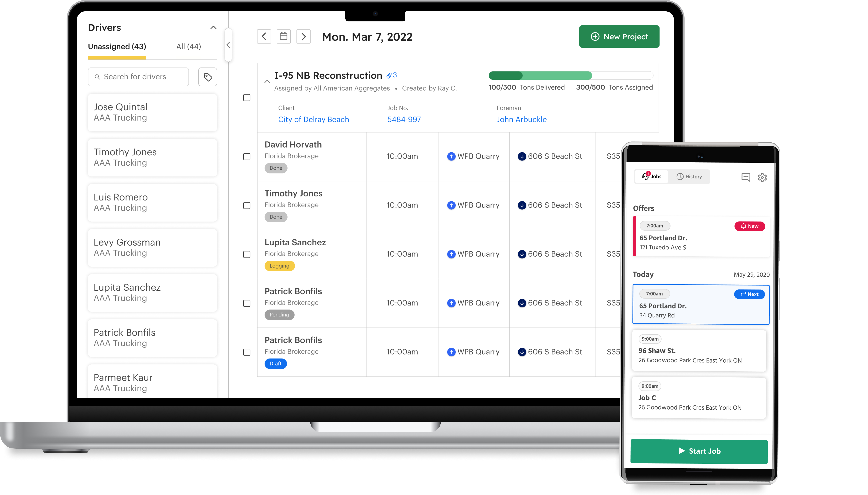Click Pending status on Patrick Bonfils row

[279, 315]
